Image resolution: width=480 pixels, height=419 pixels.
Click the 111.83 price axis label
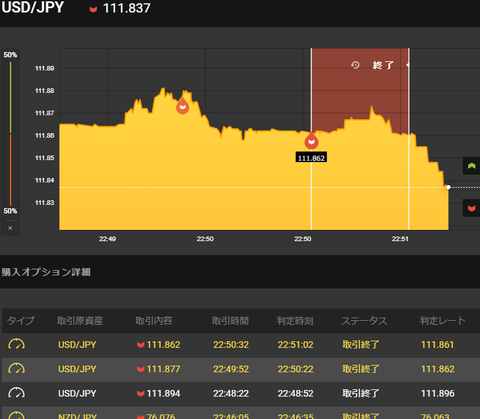point(45,203)
